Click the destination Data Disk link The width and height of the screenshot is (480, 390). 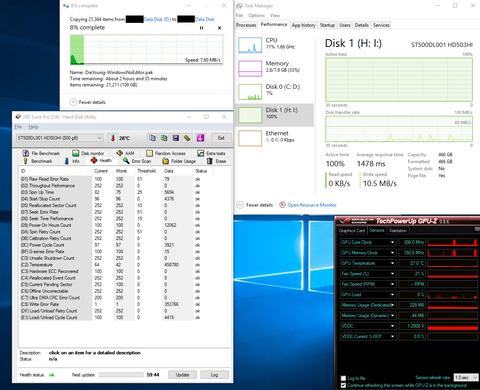click(205, 19)
